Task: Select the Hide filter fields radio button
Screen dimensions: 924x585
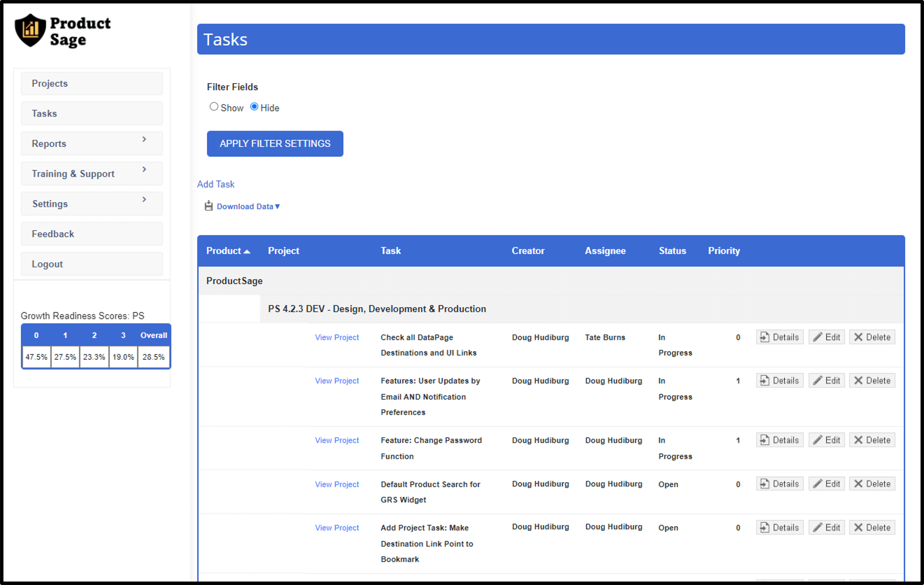Action: tap(254, 107)
